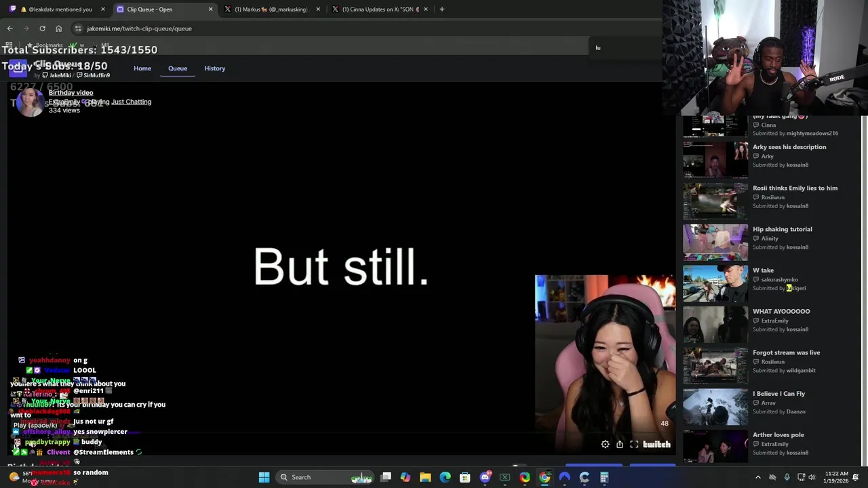868x488 pixels.
Task: Click the Forgot stream was live title
Action: 786,352
